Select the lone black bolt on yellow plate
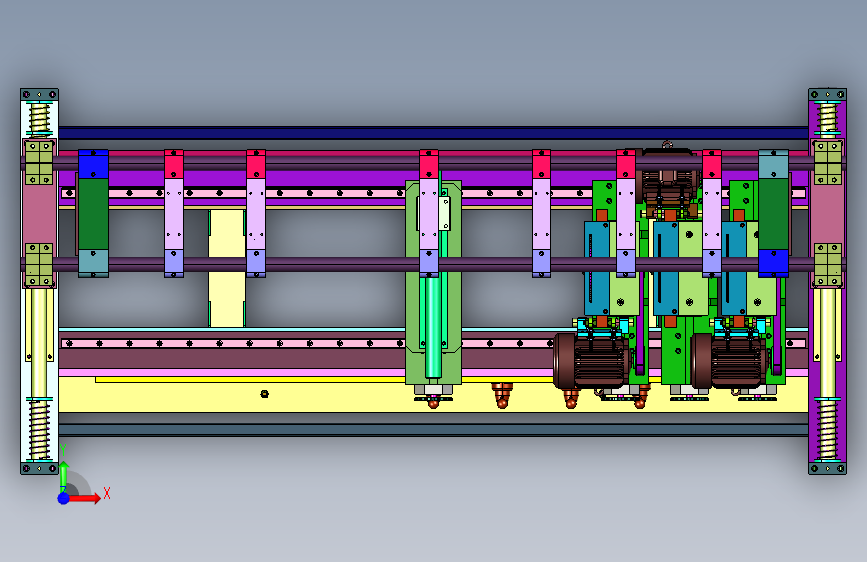The height and width of the screenshot is (562, 867). click(x=264, y=394)
